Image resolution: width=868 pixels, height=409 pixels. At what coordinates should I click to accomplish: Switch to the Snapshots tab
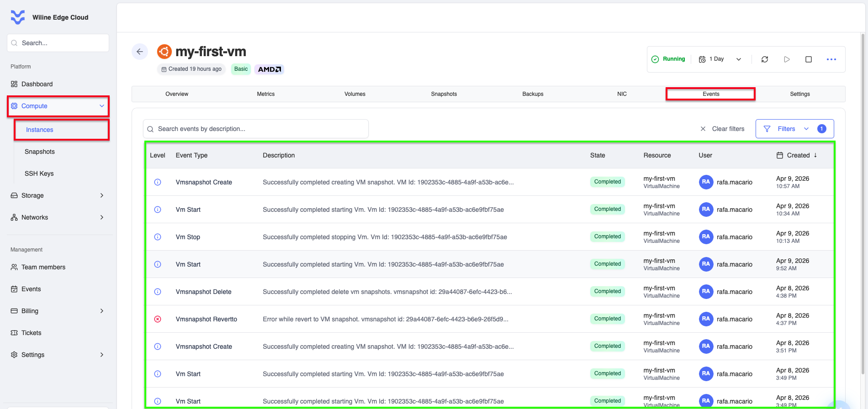pyautogui.click(x=444, y=94)
